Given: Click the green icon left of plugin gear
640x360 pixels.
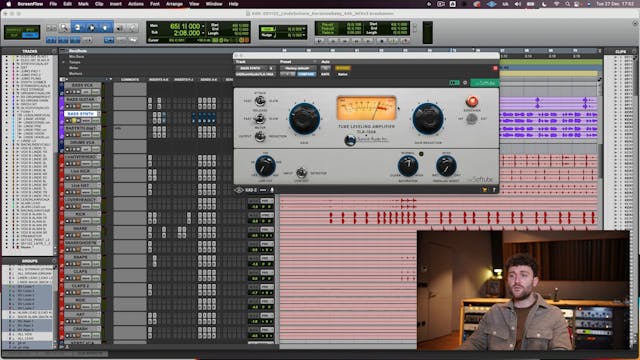Looking at the screenshot, I should click(454, 83).
